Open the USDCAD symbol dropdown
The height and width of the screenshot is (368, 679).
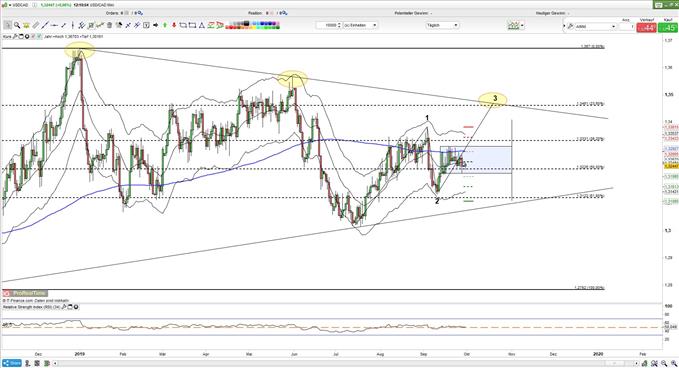pyautogui.click(x=10, y=5)
